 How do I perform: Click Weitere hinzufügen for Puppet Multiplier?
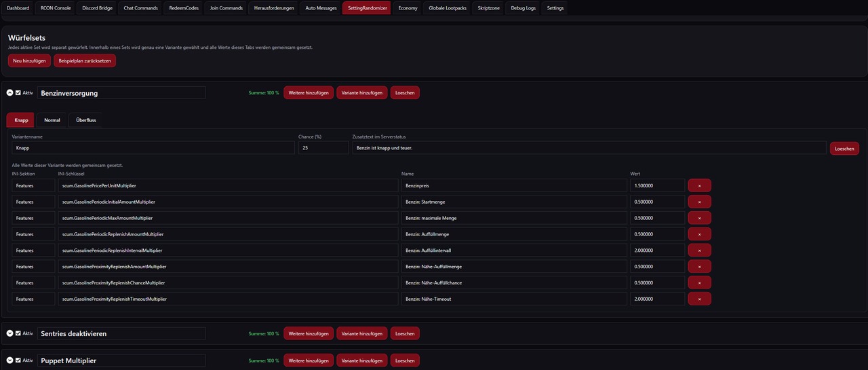tap(309, 360)
